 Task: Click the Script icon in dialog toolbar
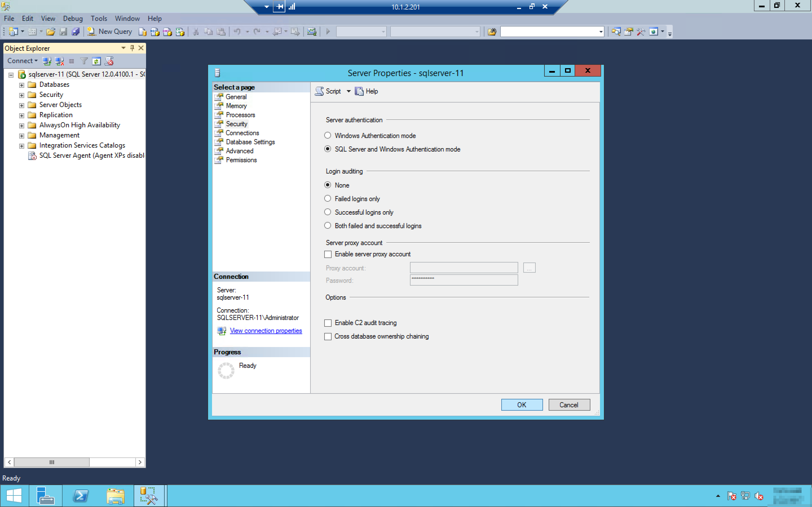point(319,91)
